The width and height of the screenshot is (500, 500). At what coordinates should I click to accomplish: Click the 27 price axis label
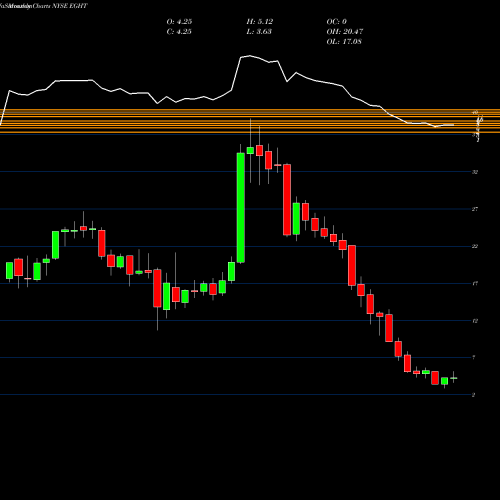[x=475, y=209]
